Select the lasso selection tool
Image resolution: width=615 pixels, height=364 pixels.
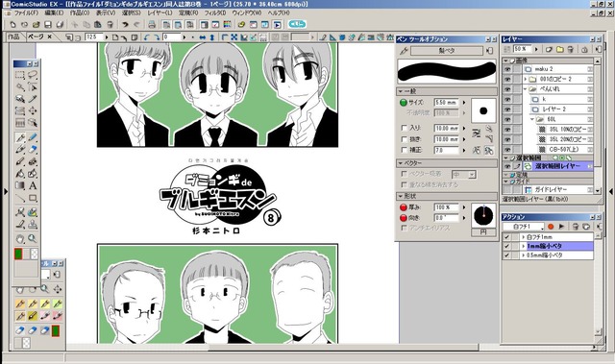(x=33, y=75)
